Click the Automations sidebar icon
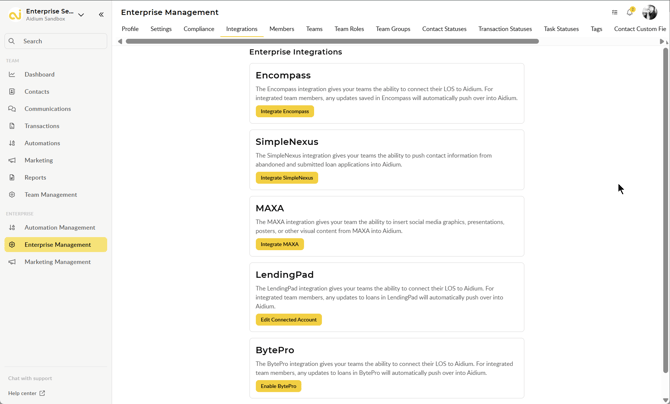670x404 pixels. [12, 143]
